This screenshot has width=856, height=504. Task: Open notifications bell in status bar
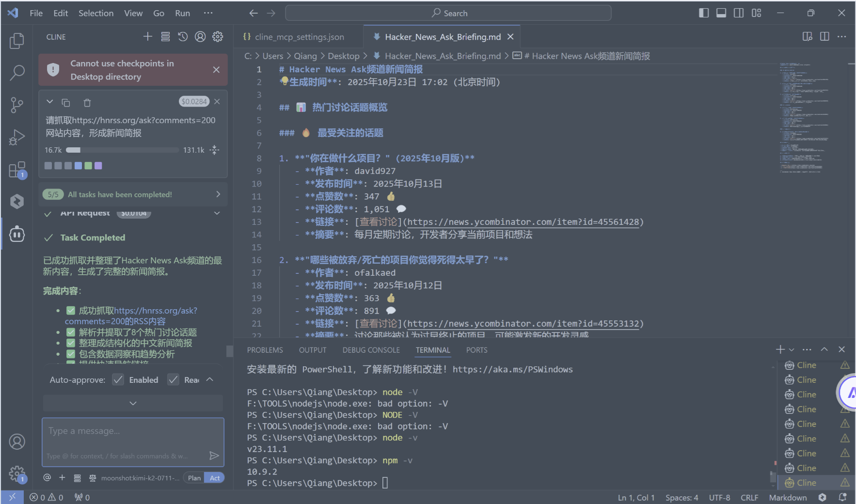point(843,497)
